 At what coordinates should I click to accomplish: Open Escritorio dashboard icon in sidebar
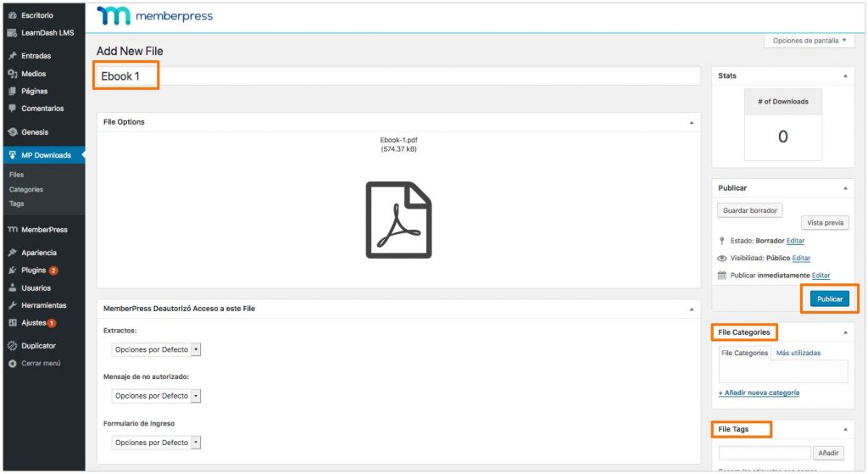point(12,15)
